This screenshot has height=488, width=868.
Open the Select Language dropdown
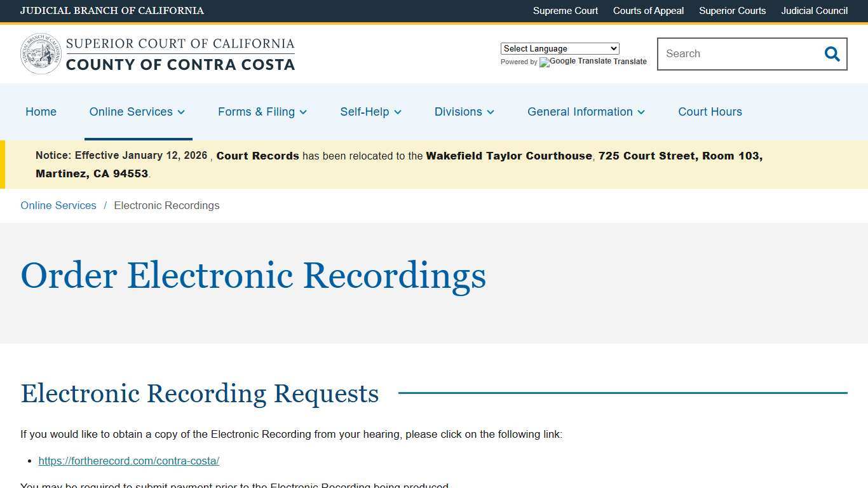[559, 48]
